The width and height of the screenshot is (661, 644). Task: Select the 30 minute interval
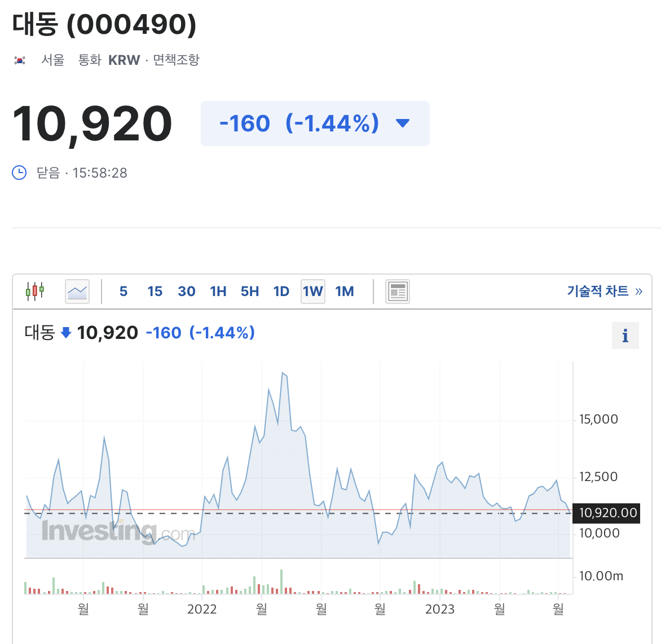[x=186, y=291]
